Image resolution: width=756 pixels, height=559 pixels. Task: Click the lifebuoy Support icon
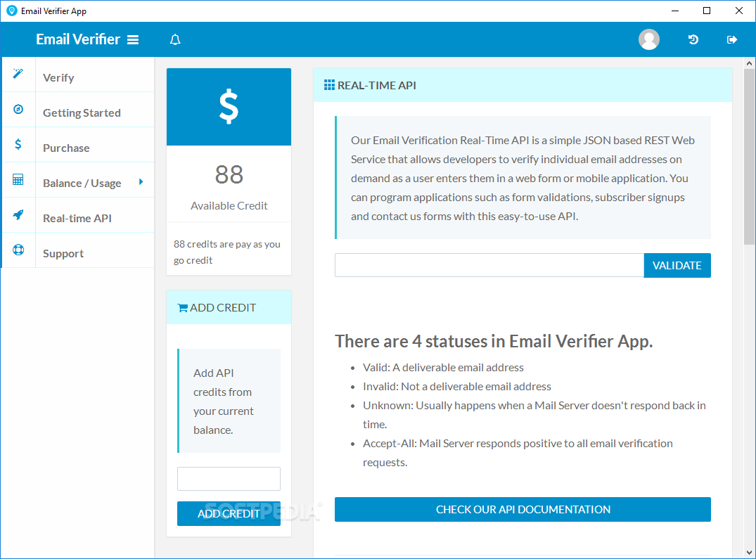pyautogui.click(x=18, y=250)
